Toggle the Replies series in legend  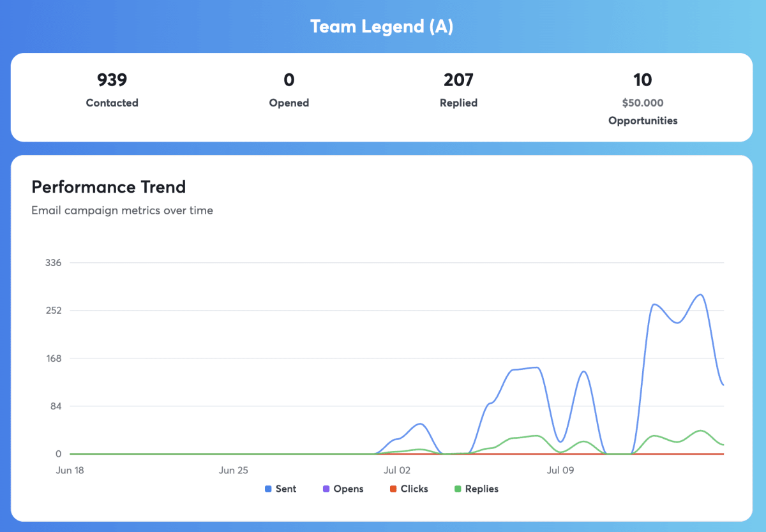pyautogui.click(x=476, y=489)
